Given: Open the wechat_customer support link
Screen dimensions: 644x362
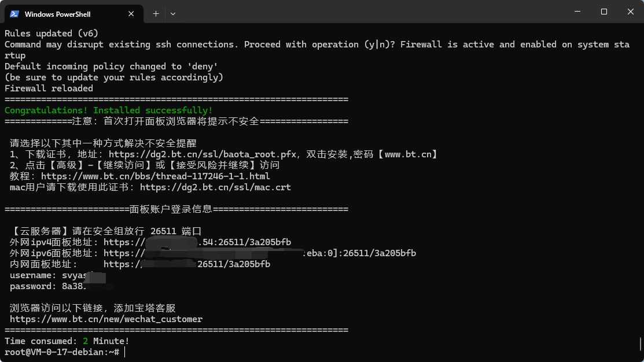Looking at the screenshot, I should click(106, 319).
